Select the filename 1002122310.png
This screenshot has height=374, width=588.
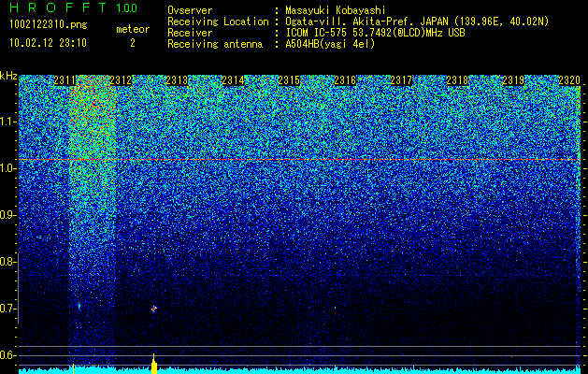coord(49,25)
